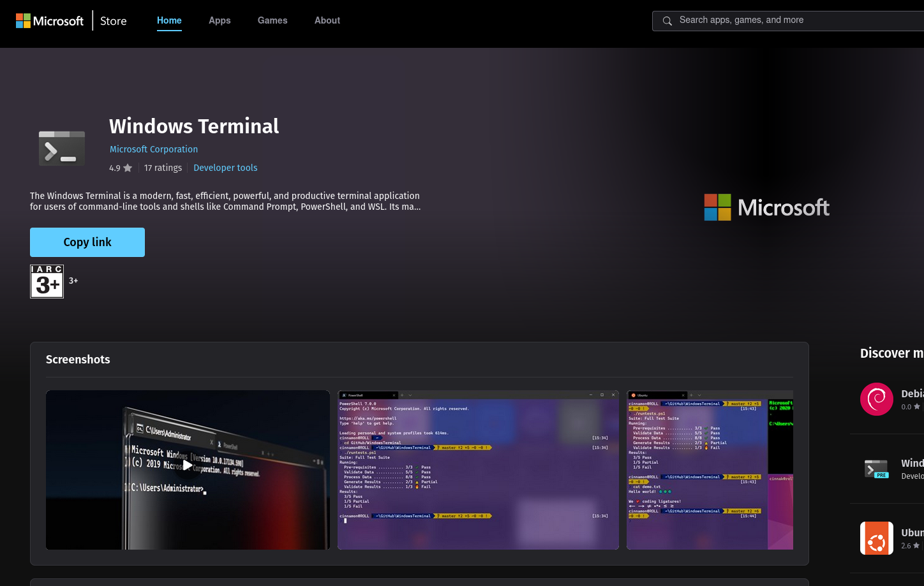Click the search magnifier icon
Screen dimensions: 924x586
point(667,21)
